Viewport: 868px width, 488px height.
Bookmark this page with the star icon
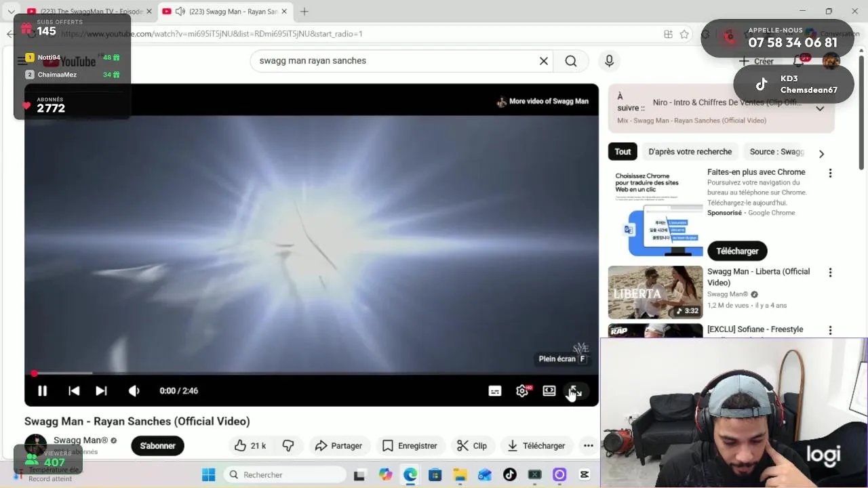(x=684, y=34)
